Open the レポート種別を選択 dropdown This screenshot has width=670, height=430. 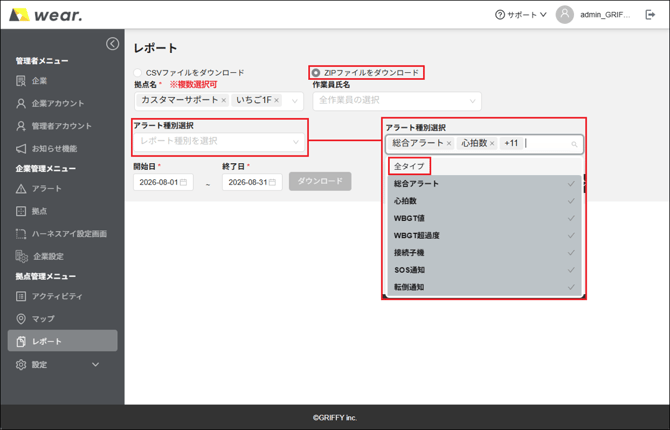(219, 141)
